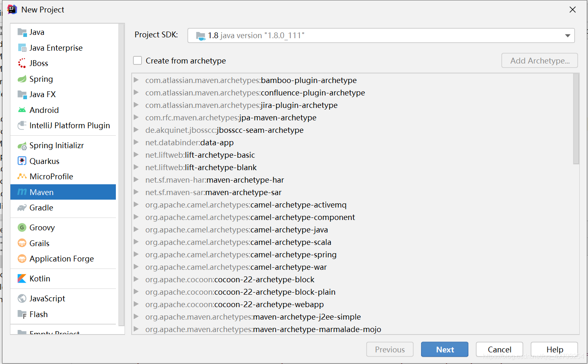The height and width of the screenshot is (364, 588).
Task: Click the Spring Initializr icon
Action: (22, 146)
